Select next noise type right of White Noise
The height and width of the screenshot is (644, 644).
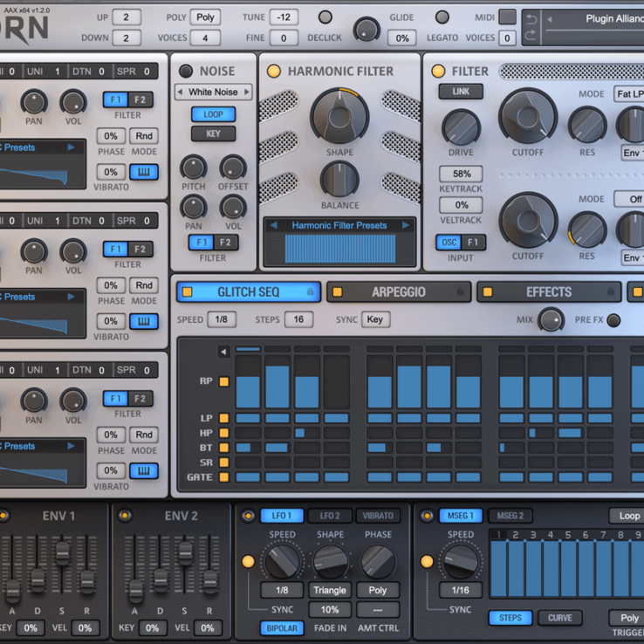pos(247,92)
